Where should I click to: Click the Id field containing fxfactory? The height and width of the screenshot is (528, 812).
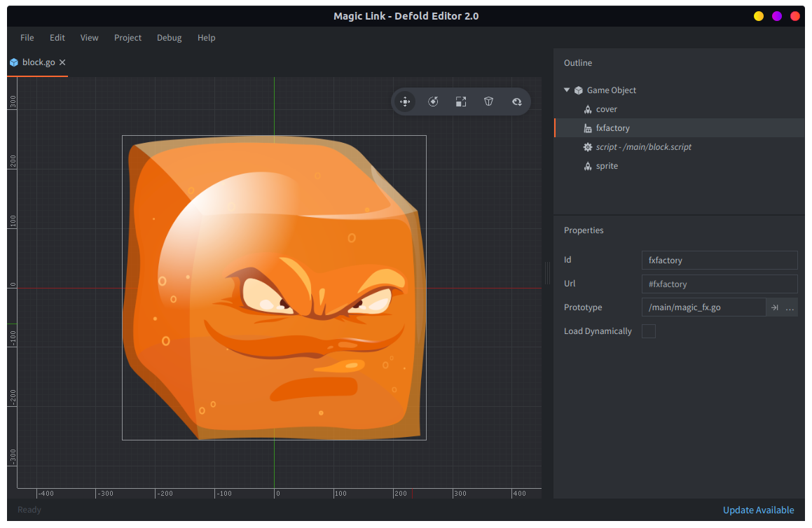[719, 260]
